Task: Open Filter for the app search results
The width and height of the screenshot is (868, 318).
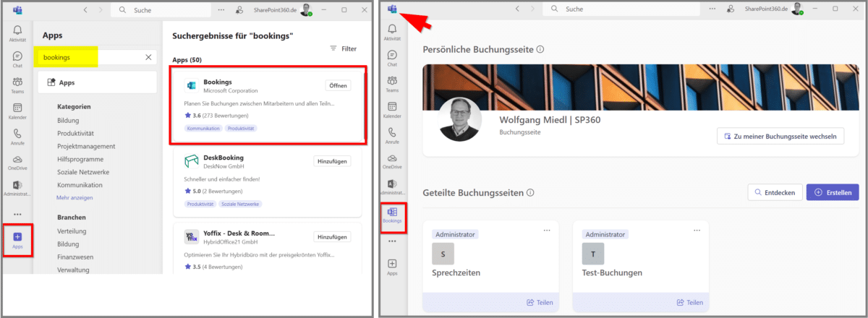Action: 343,48
